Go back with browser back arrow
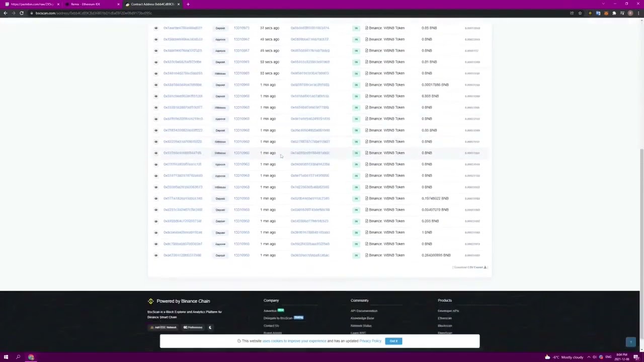 [6, 13]
